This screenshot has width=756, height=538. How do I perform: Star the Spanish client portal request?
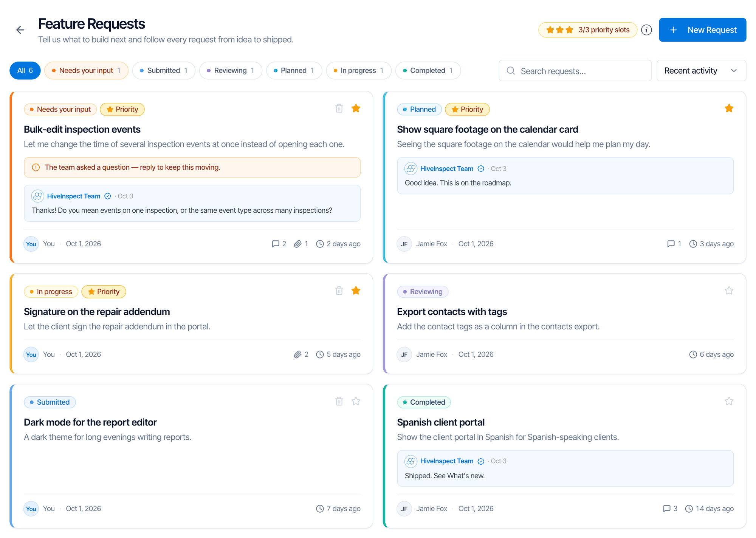729,401
